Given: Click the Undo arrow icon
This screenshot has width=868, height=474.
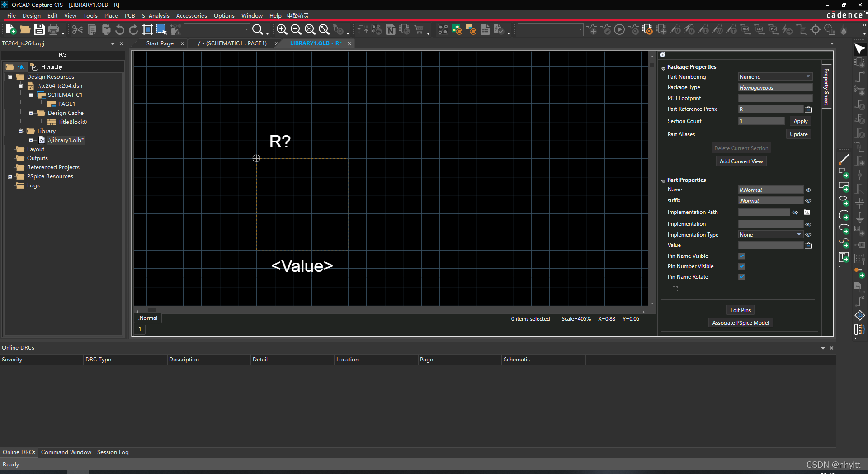Looking at the screenshot, I should pos(119,30).
